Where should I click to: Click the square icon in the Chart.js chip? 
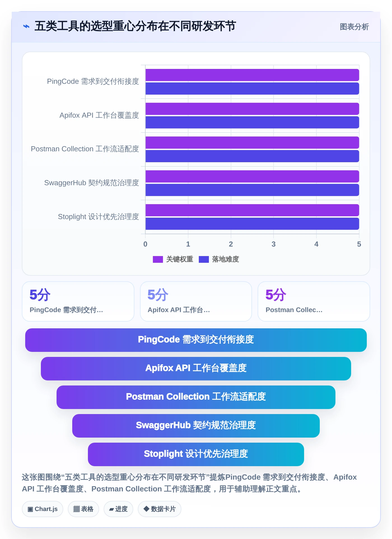tap(30, 509)
